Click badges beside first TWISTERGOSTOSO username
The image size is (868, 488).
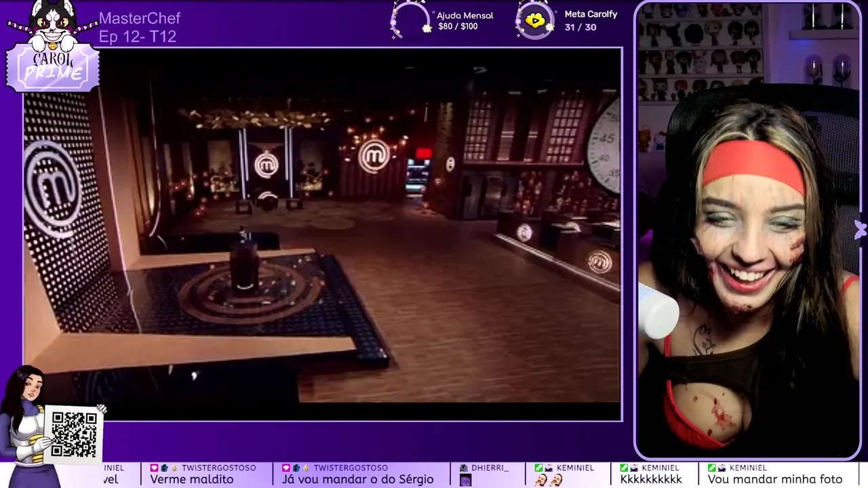coord(164,468)
